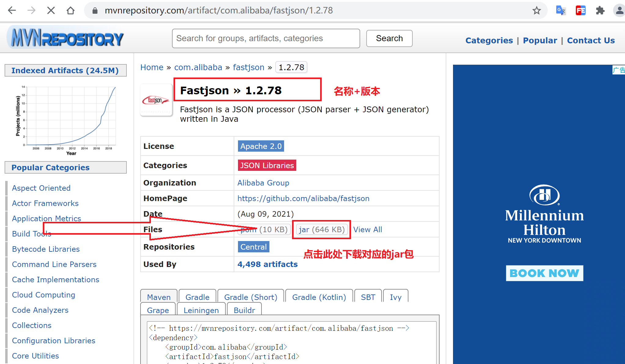Screen dimensions: 625x364
Task: Click the Google Translate extension icon
Action: point(561,10)
